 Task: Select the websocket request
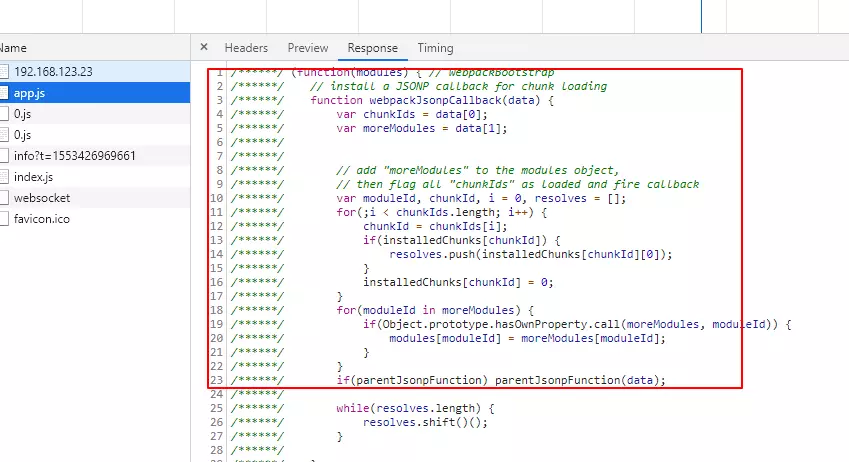click(95, 198)
